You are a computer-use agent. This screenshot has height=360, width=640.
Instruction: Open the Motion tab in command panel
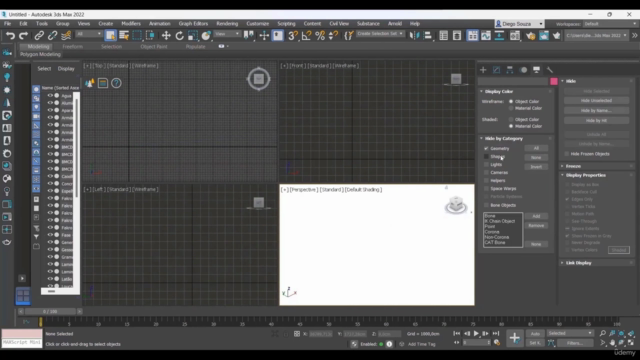pos(524,70)
